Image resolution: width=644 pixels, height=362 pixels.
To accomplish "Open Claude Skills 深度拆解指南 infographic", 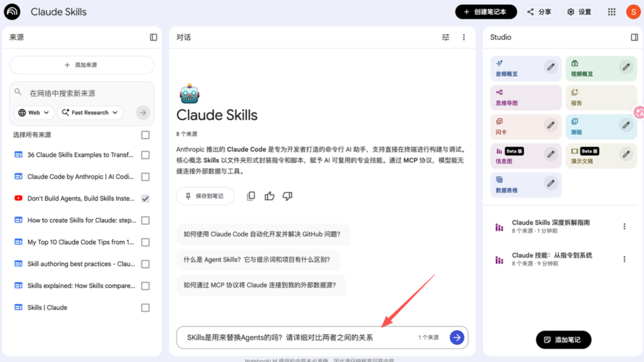I will pos(551,227).
